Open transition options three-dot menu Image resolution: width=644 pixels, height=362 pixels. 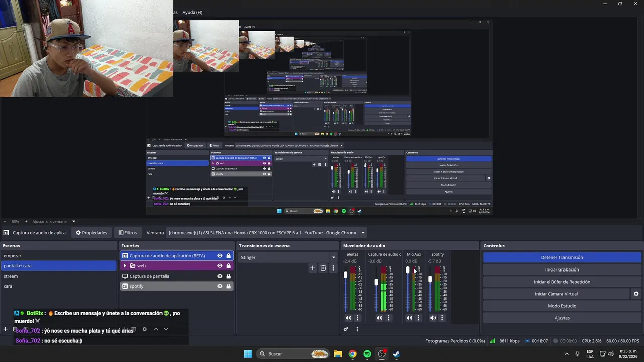[x=333, y=268]
